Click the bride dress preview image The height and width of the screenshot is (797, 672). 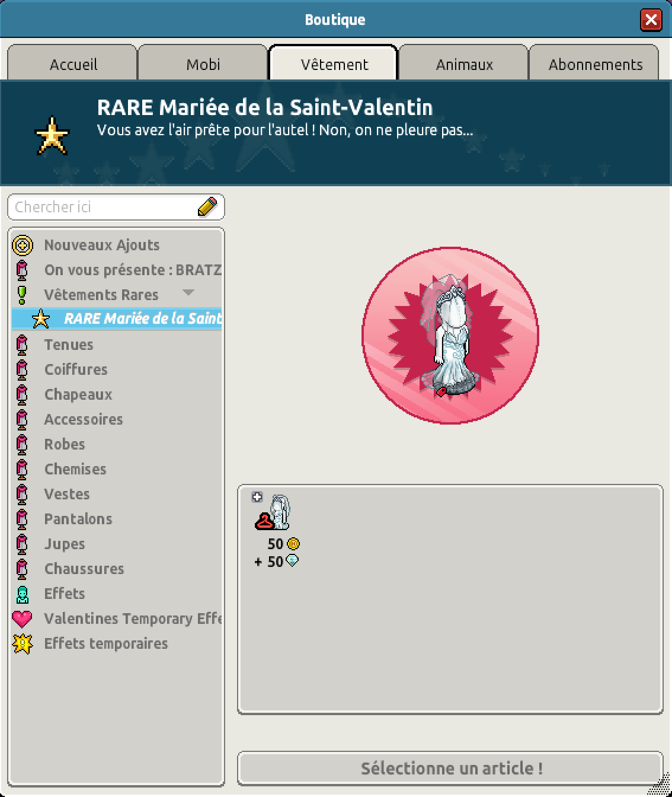tap(450, 336)
